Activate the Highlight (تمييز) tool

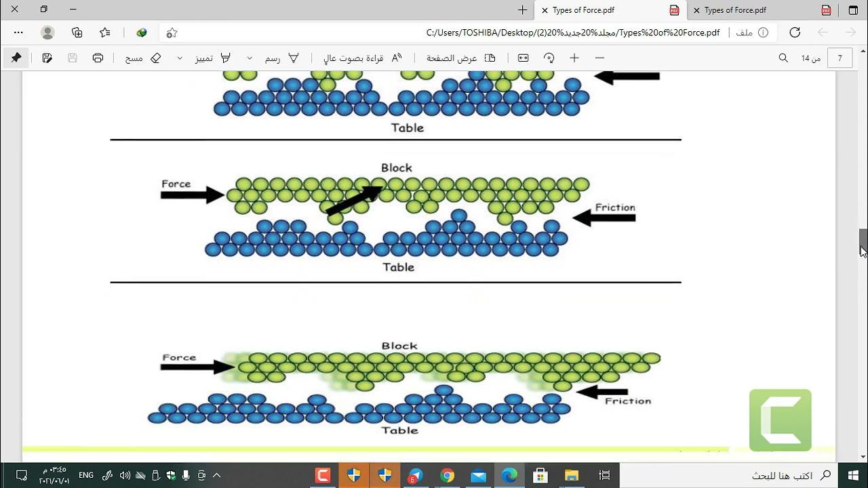point(213,58)
